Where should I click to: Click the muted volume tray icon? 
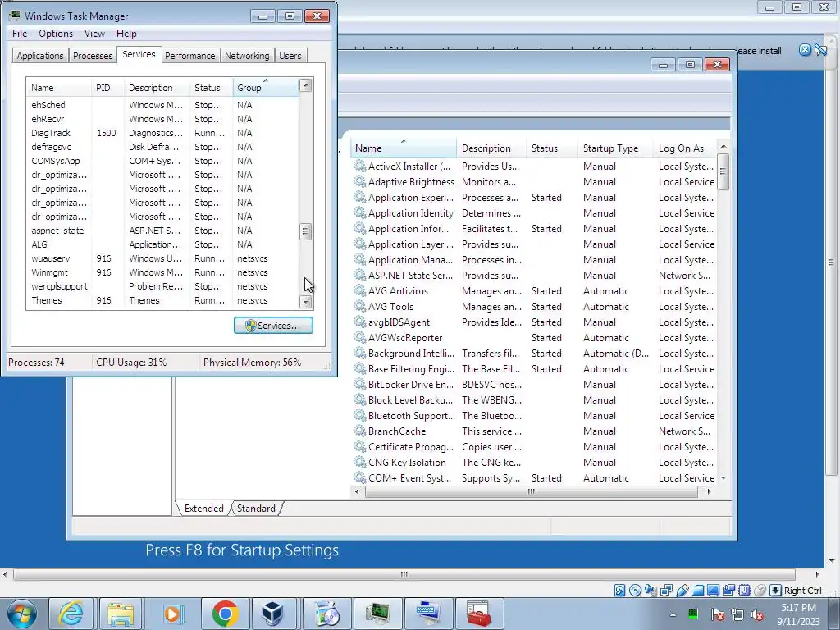[x=757, y=614]
